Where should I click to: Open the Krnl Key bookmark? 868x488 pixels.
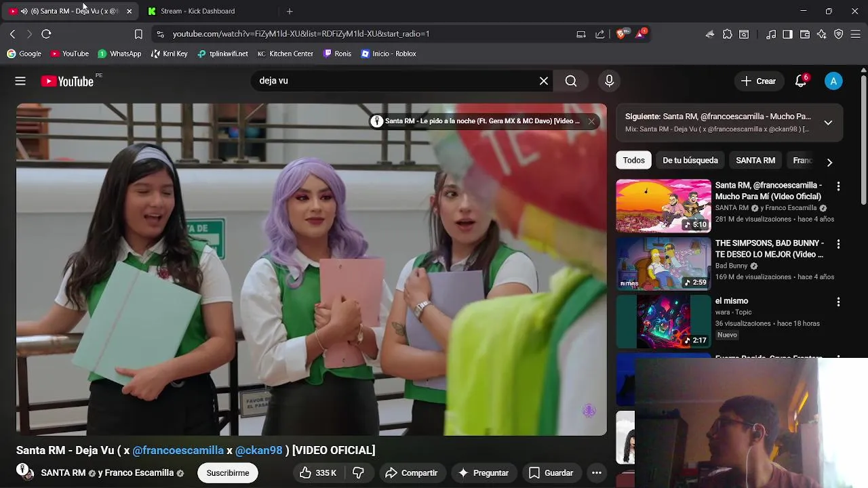click(170, 54)
